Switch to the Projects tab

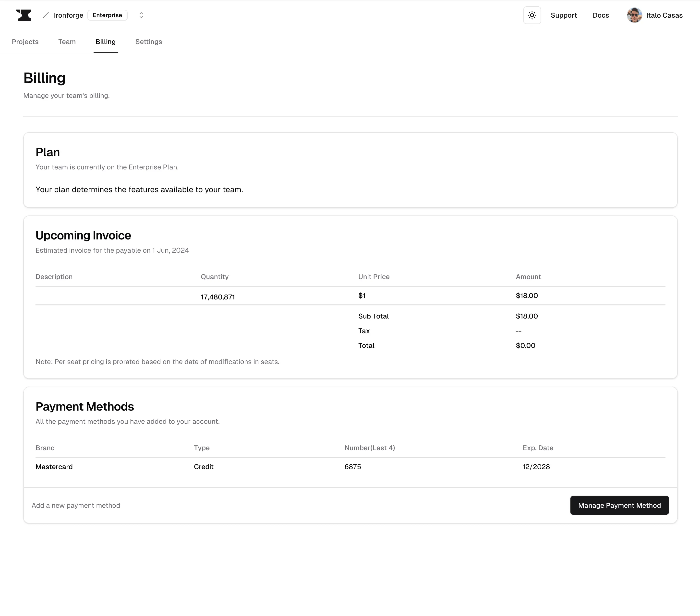25,42
